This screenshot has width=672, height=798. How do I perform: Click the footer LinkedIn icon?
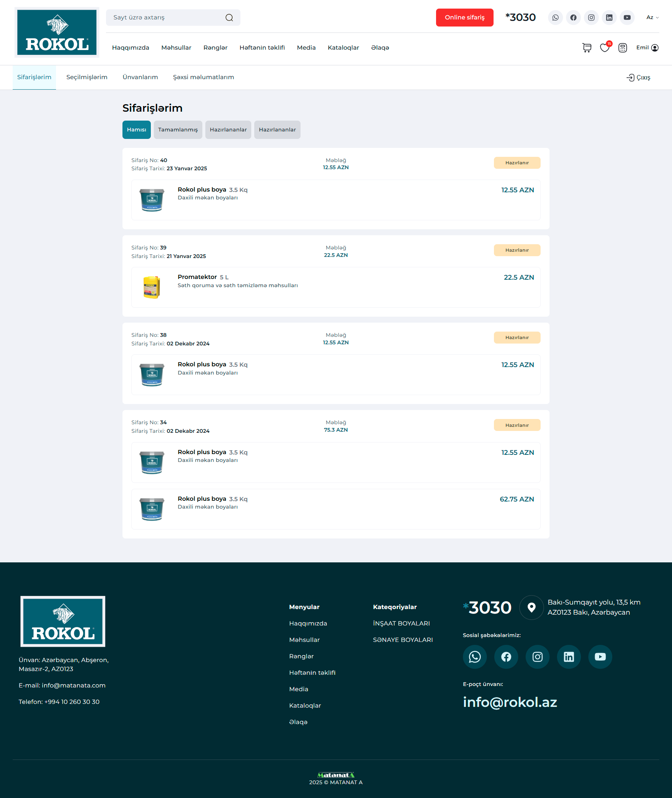coord(568,656)
